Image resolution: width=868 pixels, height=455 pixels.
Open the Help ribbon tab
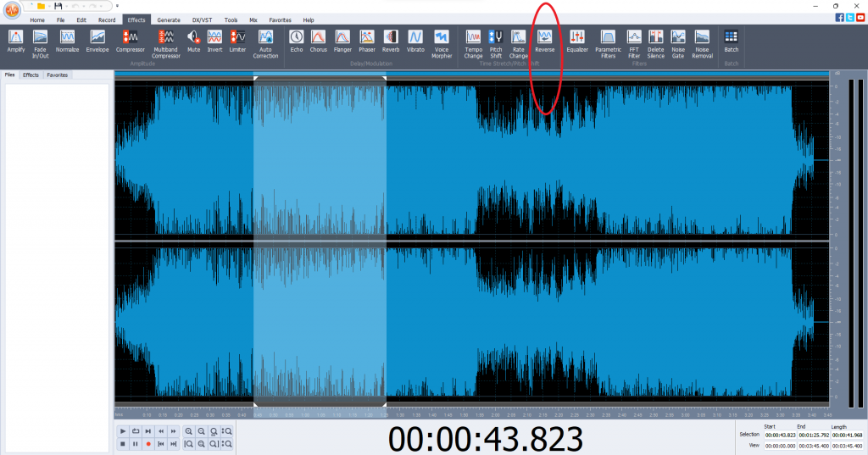309,20
